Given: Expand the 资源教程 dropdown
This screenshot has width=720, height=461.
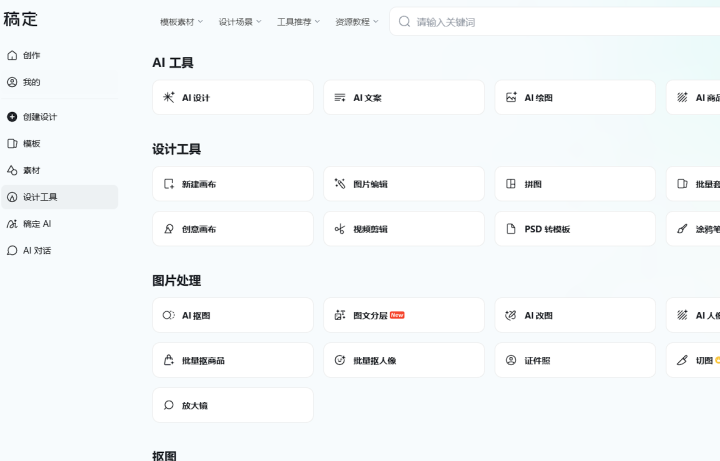Looking at the screenshot, I should (357, 21).
